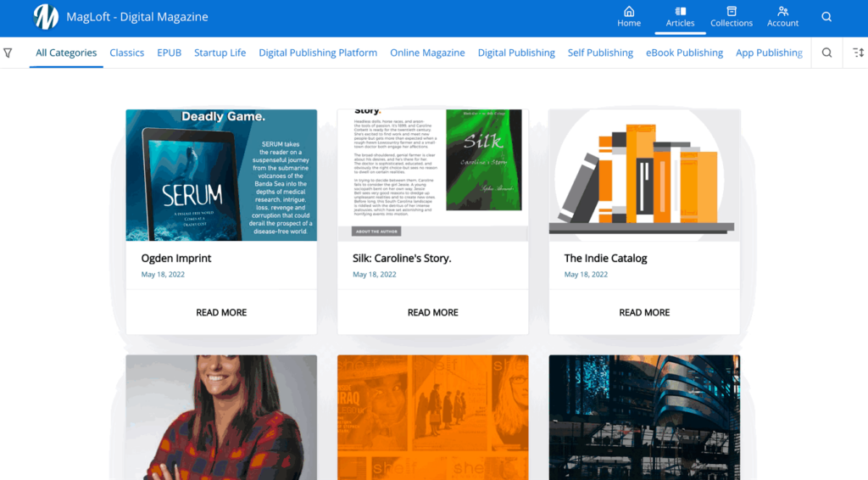Click the date under Silk: Caroline's Story

tap(374, 274)
